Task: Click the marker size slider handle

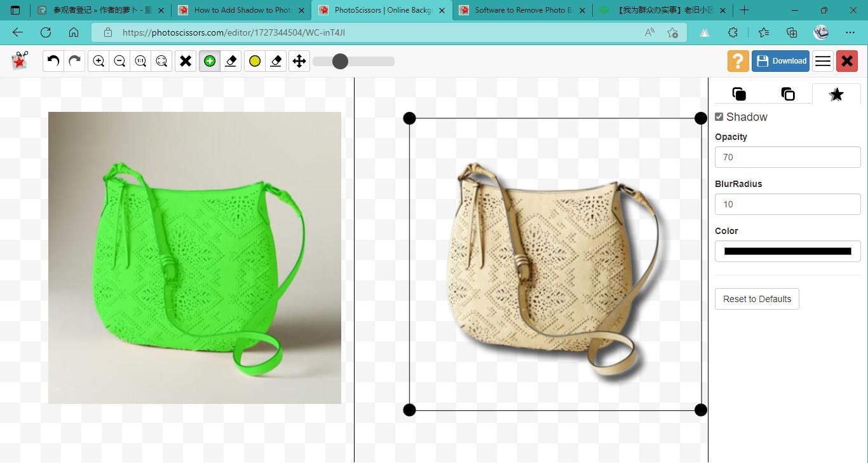Action: [x=340, y=61]
